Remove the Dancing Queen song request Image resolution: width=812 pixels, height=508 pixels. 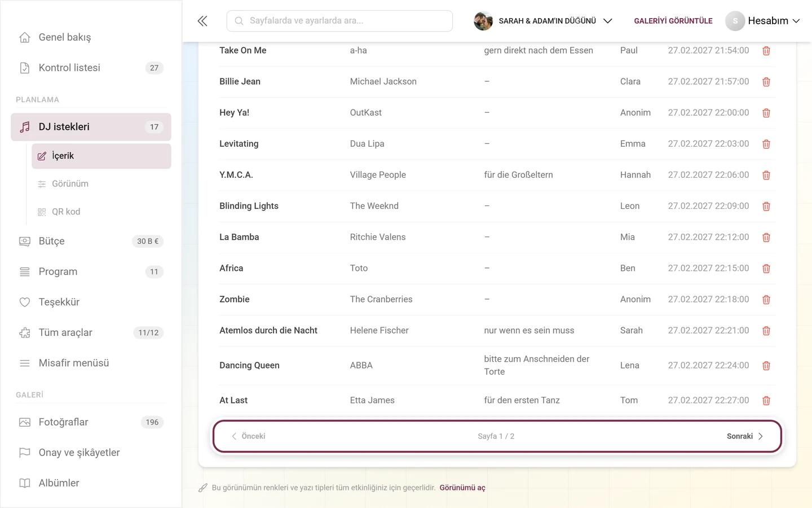pyautogui.click(x=766, y=366)
